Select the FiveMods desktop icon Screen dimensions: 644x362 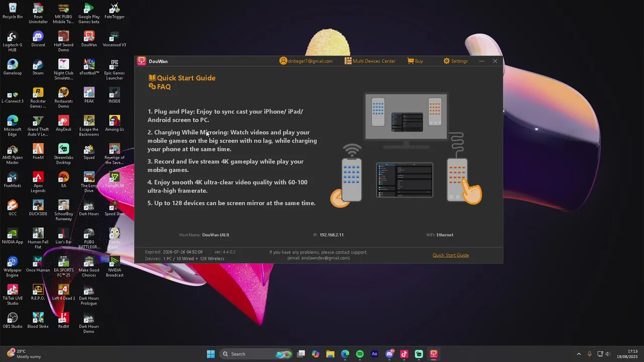(13, 180)
